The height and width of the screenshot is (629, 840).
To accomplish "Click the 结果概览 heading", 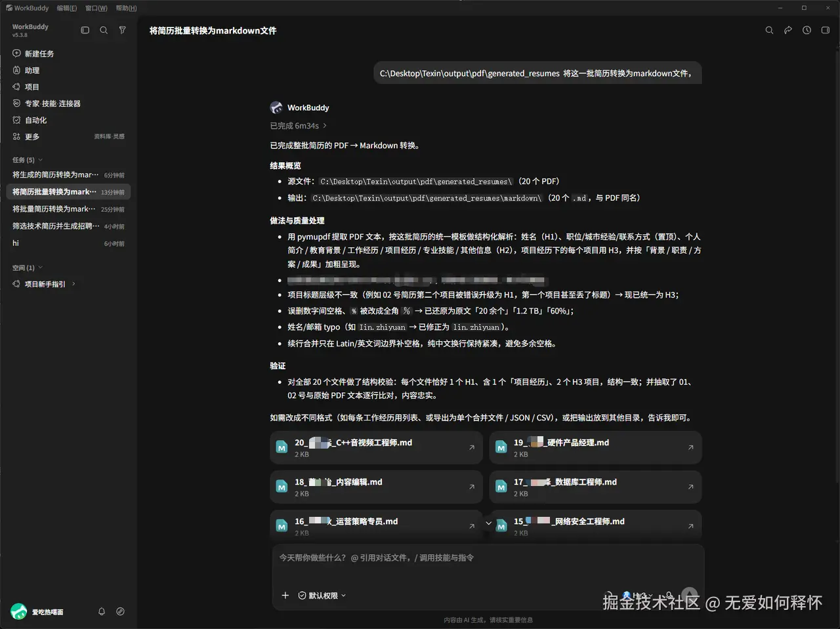I will coord(285,166).
